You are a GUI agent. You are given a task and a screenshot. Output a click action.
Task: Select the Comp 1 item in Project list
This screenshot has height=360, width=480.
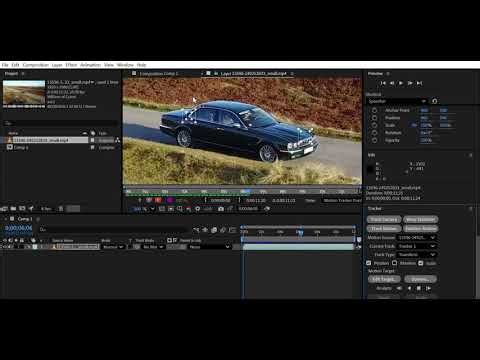coord(21,147)
